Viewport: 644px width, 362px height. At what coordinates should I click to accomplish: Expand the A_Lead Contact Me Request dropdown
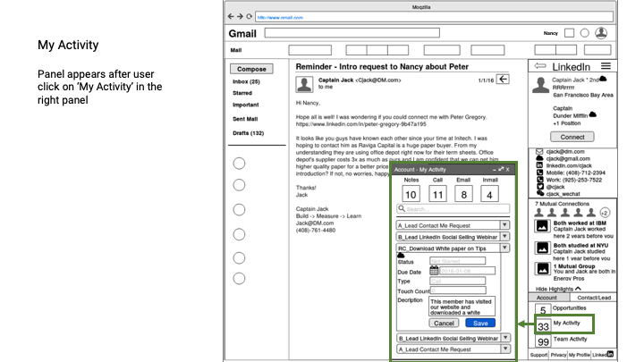click(x=504, y=226)
